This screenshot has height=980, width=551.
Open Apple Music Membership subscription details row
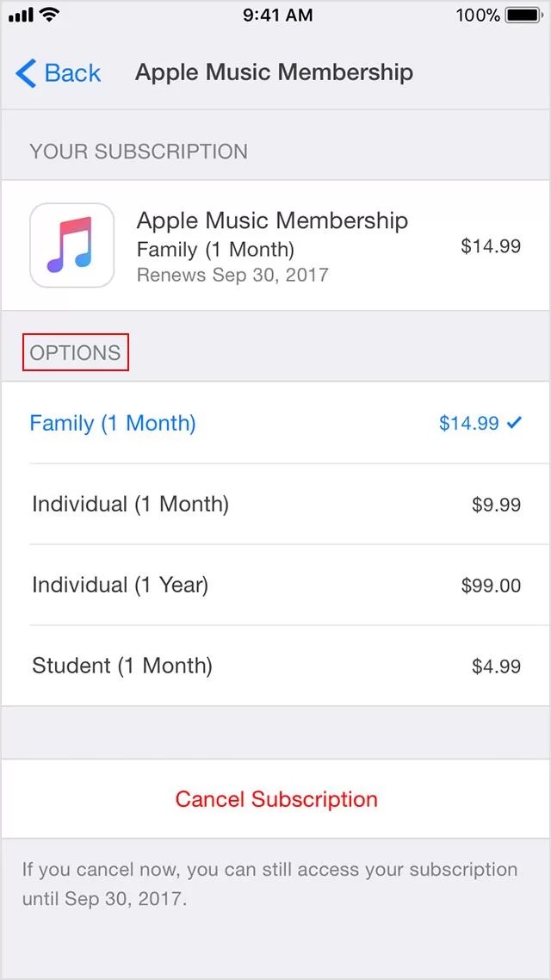[275, 245]
